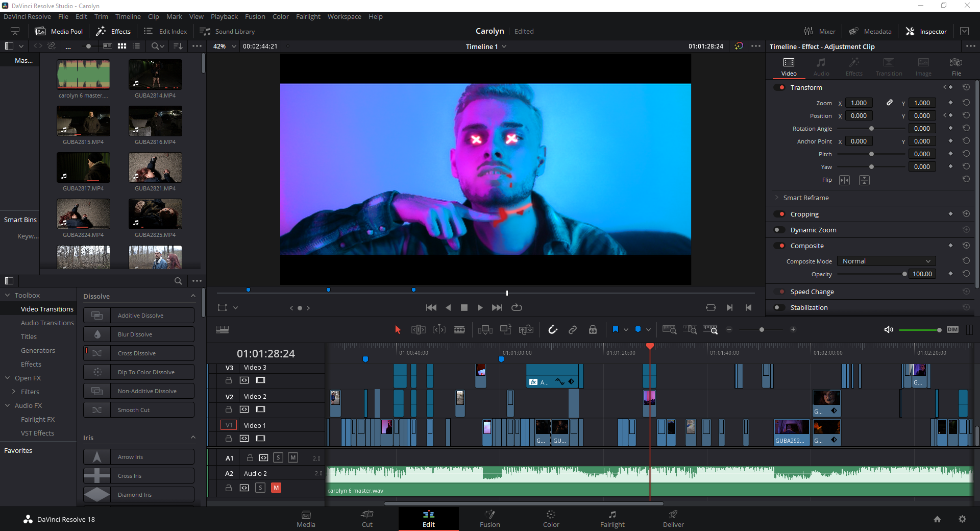Toggle timeline snapping magnet icon
This screenshot has height=531, width=980.
point(553,330)
